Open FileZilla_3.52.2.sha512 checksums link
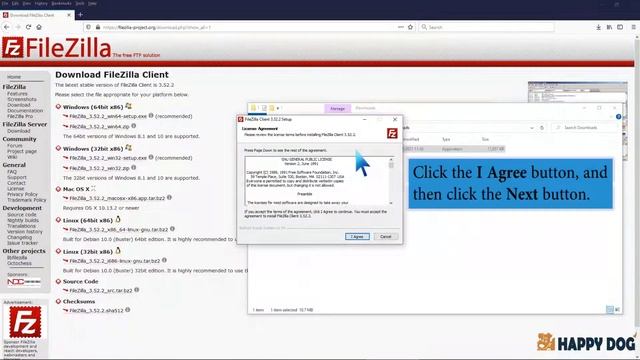 96,311
